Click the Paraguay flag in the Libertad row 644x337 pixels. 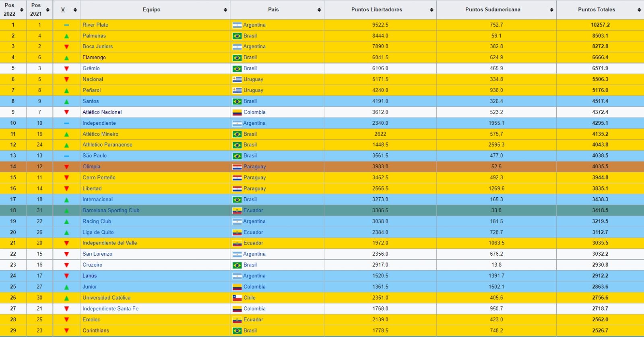point(237,188)
